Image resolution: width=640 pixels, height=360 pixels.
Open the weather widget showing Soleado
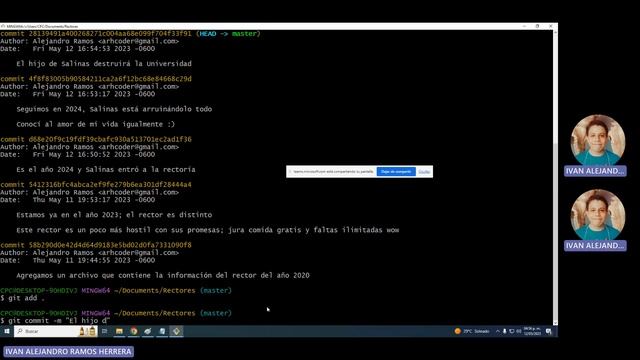tap(472, 331)
